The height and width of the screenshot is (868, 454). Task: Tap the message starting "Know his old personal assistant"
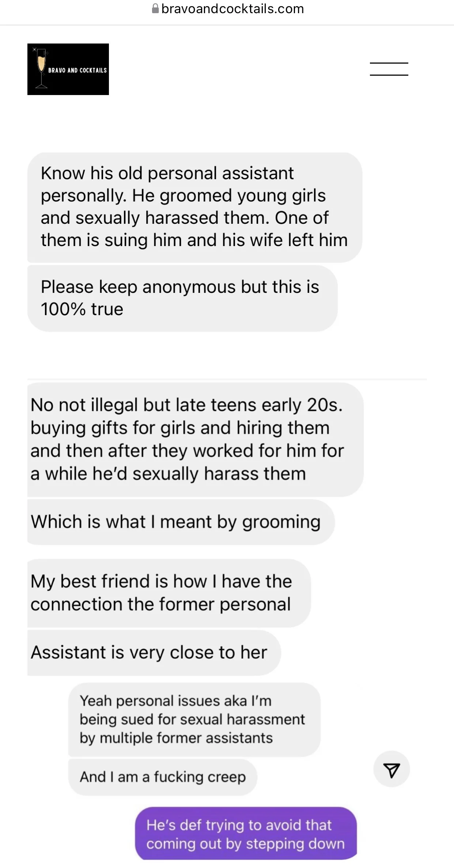(195, 207)
